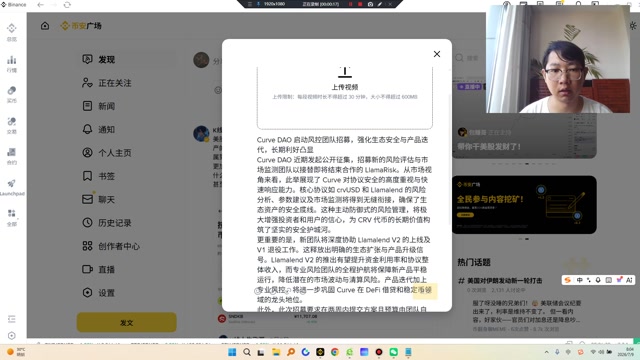This screenshot has height=360, width=640.
Task: Click the AI button on input method toolbar
Action: 629,280
